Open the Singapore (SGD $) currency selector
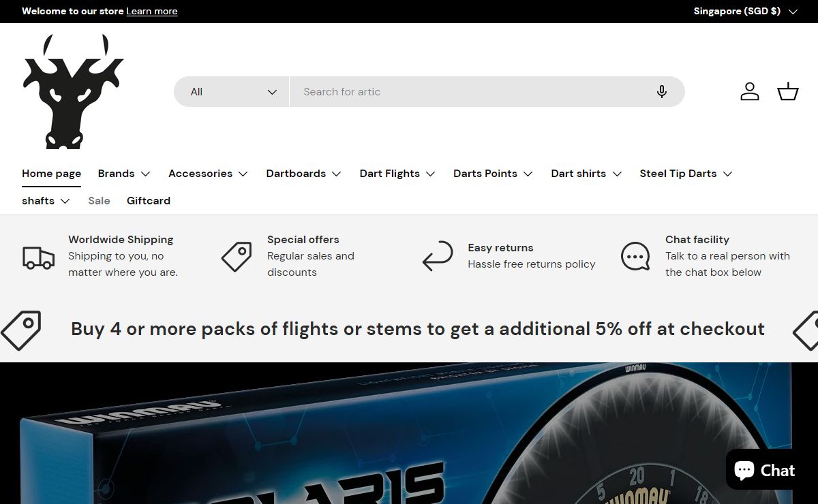Screen dimensions: 818x504 [x=746, y=11]
